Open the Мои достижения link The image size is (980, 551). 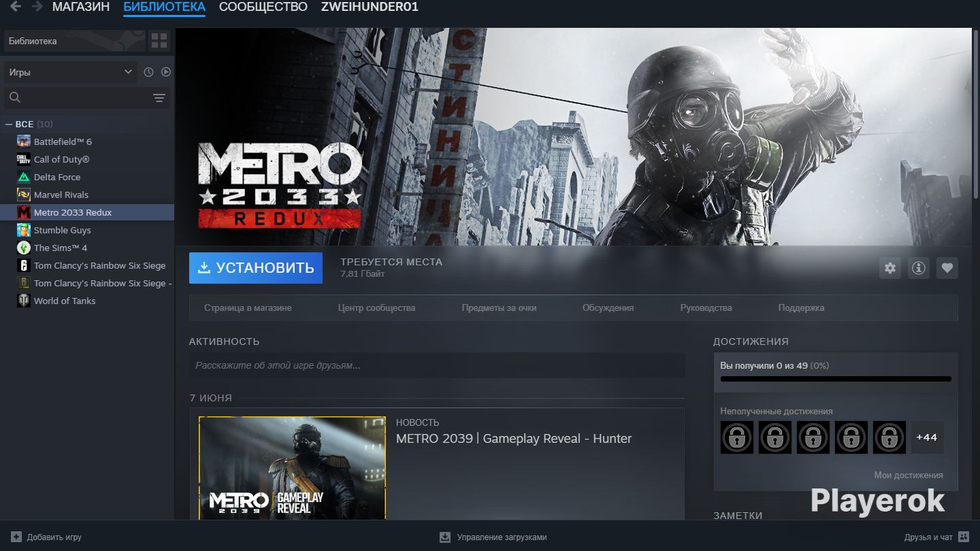(x=909, y=475)
